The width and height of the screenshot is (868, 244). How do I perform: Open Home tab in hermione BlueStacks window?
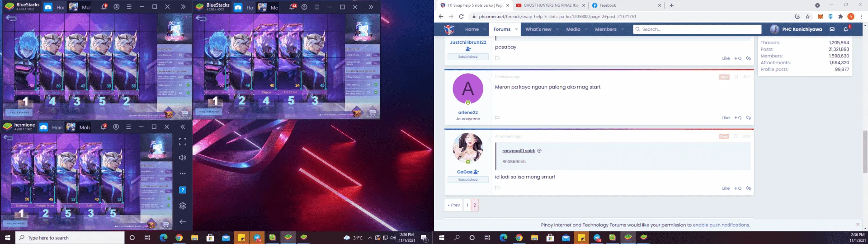(x=50, y=127)
